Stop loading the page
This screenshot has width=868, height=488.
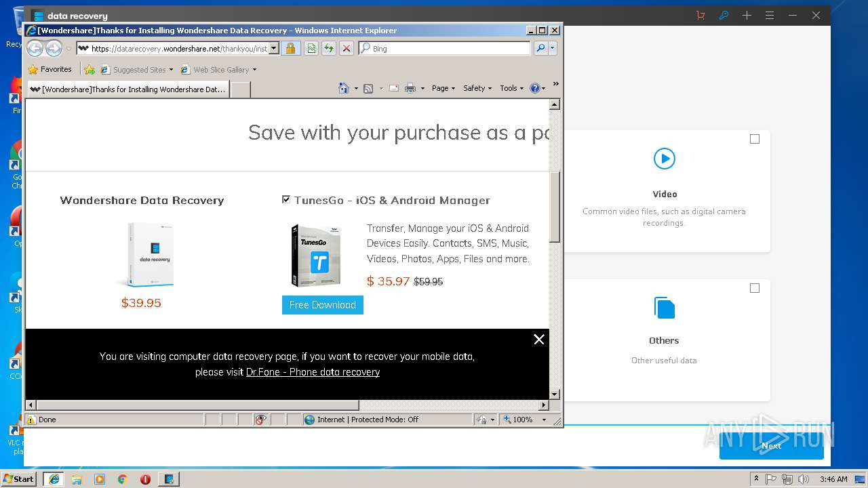347,48
